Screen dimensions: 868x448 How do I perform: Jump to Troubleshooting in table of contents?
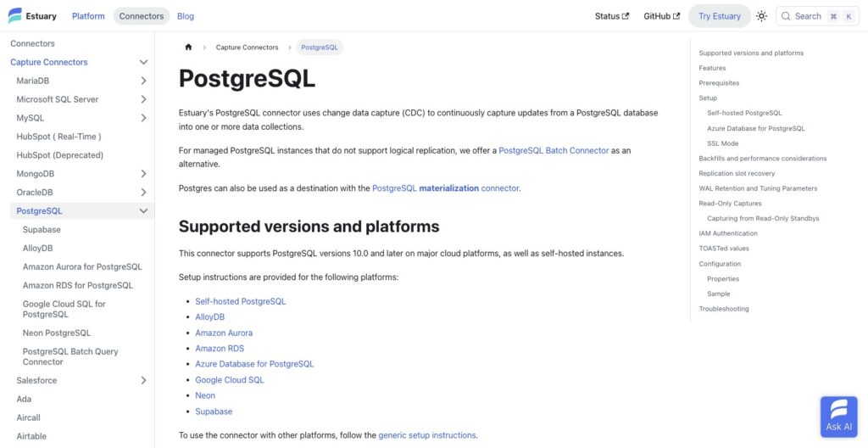click(724, 309)
